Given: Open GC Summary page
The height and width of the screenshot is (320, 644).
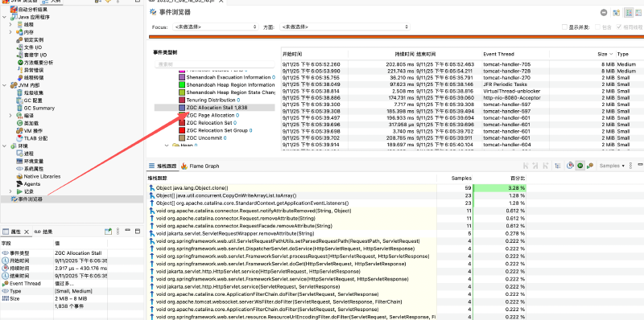Looking at the screenshot, I should click(39, 108).
